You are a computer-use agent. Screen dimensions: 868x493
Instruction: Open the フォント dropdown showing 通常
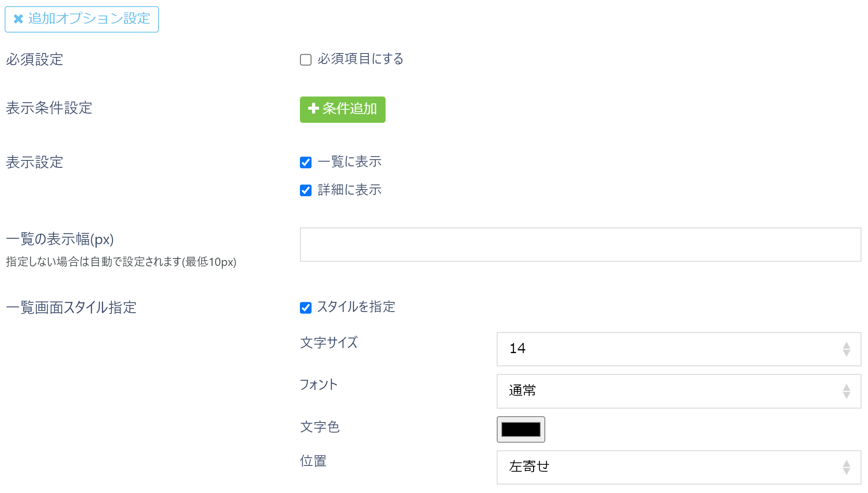[678, 391]
